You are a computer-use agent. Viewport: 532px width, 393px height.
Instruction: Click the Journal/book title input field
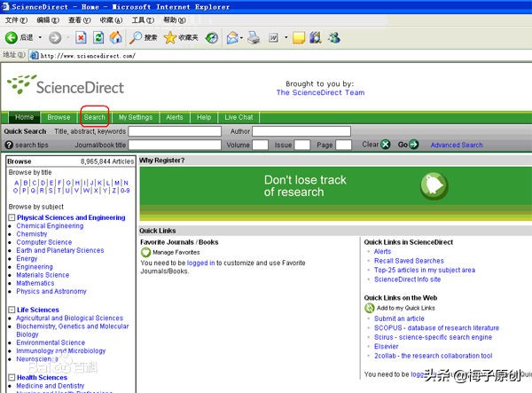click(x=175, y=145)
